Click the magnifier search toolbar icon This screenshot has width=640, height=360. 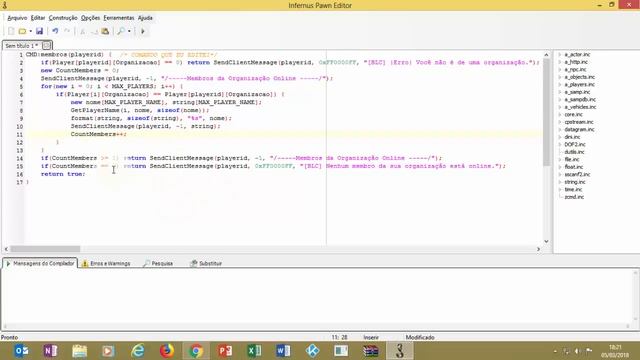coord(121,31)
